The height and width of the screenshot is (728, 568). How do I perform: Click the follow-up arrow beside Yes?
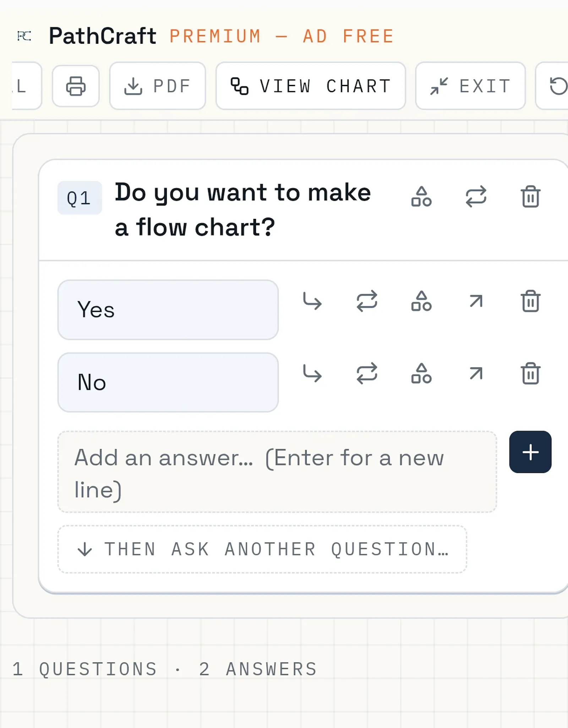[312, 301]
